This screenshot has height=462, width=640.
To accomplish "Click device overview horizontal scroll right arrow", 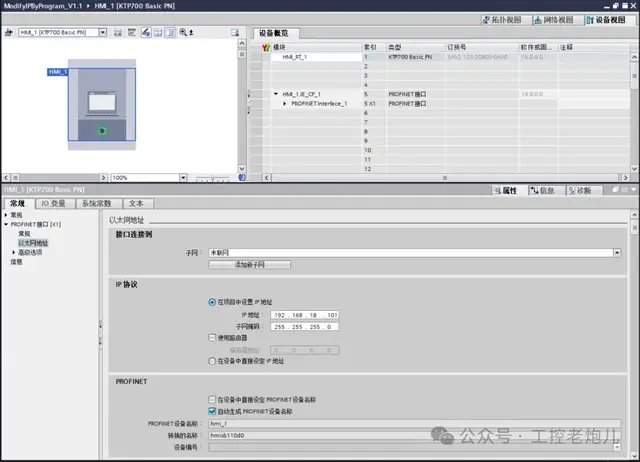I will [625, 178].
